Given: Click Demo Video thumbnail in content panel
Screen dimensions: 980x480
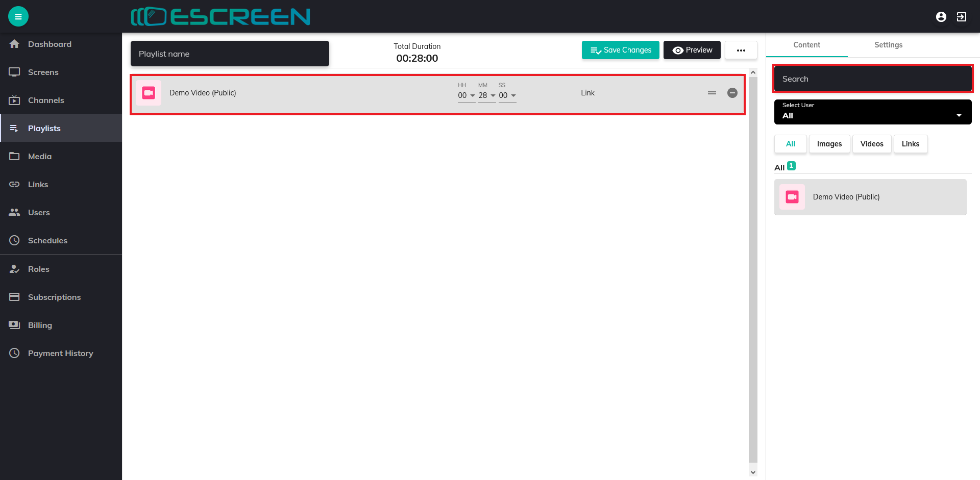Looking at the screenshot, I should [x=792, y=197].
